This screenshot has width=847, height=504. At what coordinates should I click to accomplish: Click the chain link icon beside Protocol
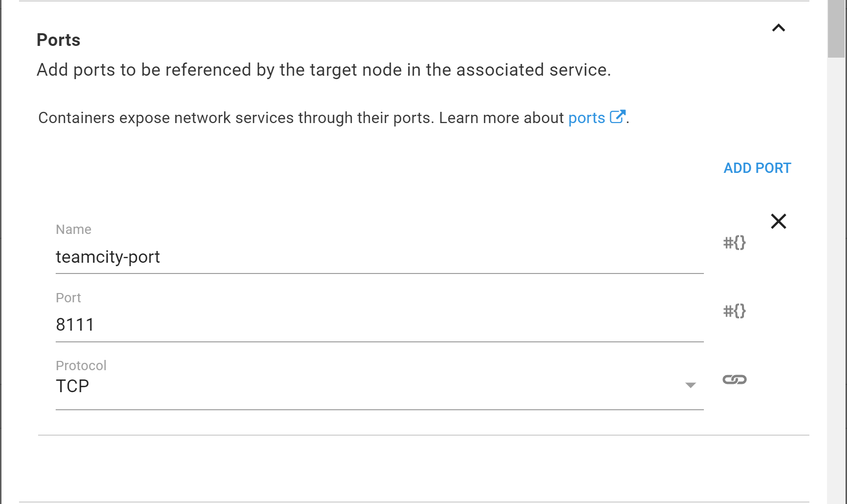tap(734, 379)
